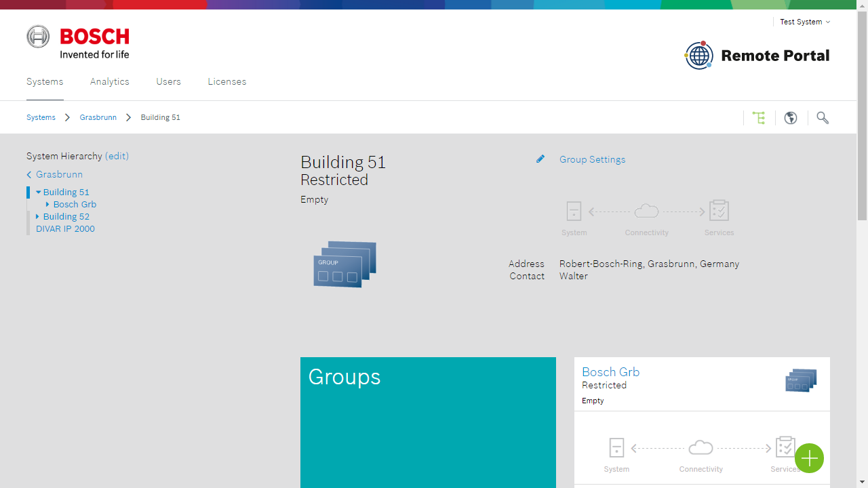Select DIVAR IP 2000 in hierarchy

65,229
